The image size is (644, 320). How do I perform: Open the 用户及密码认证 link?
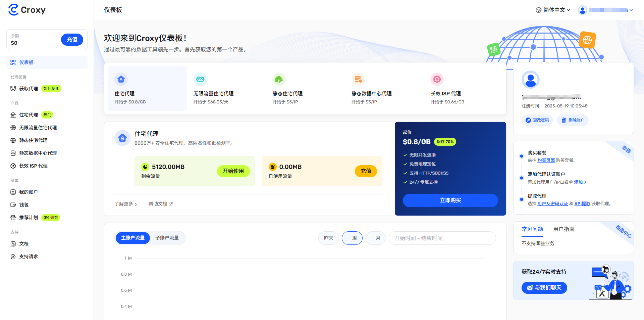[553, 204]
